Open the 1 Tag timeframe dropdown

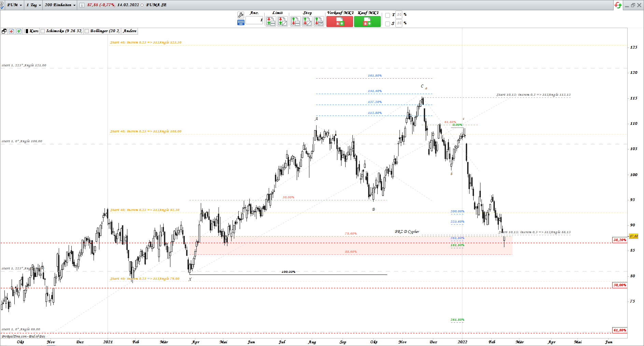click(33, 5)
